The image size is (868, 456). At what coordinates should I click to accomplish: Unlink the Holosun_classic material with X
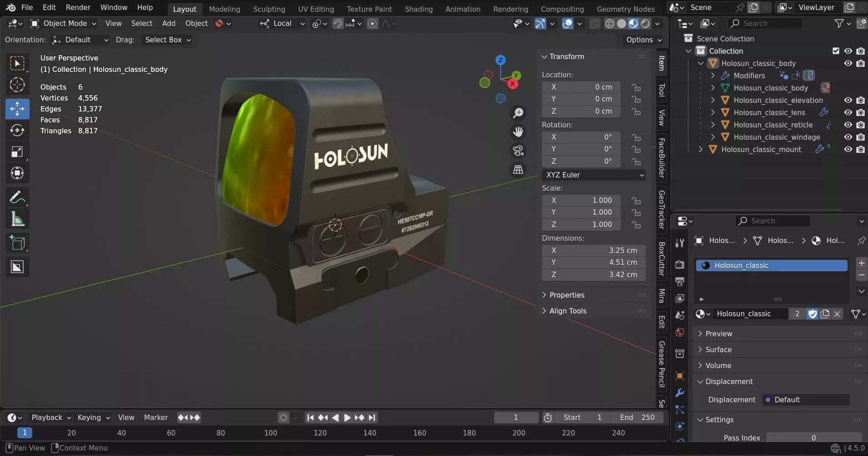pyautogui.click(x=837, y=314)
